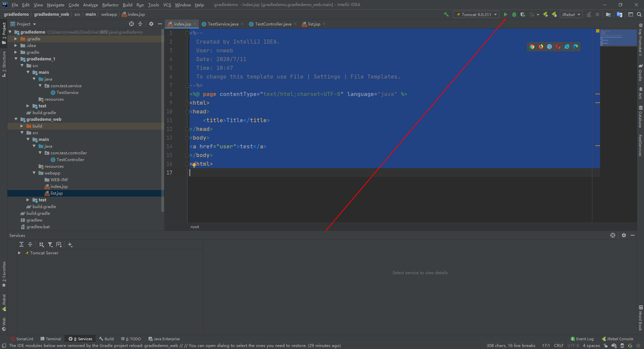Open Services panel settings gear
644x349 pixels.
tap(624, 235)
